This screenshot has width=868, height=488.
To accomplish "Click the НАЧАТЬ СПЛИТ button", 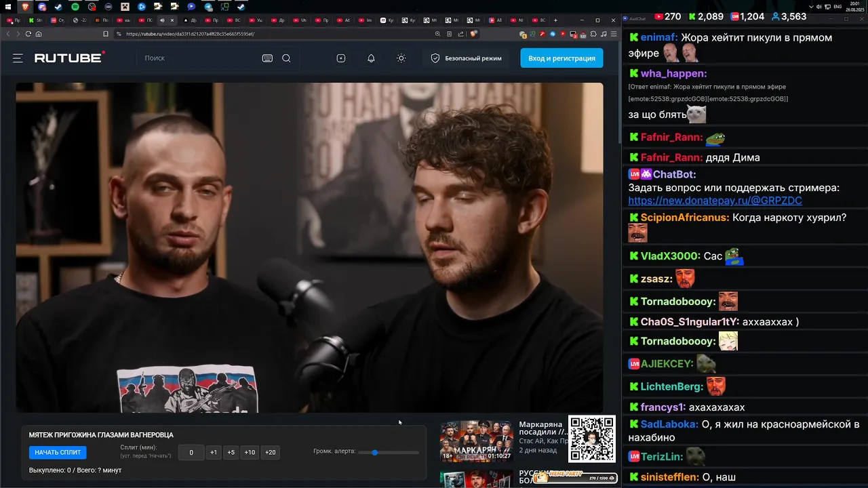I will point(58,452).
